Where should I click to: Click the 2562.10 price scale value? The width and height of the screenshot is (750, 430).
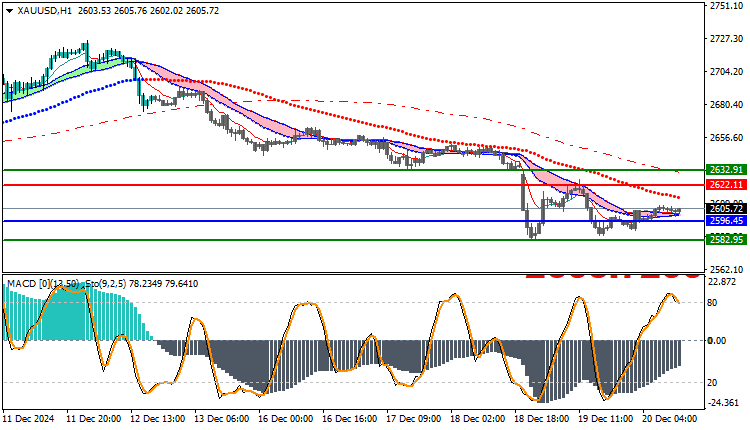click(x=727, y=270)
